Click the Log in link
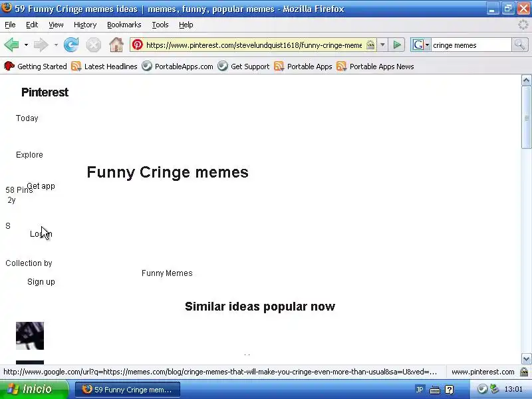532x399 pixels. [x=41, y=234]
